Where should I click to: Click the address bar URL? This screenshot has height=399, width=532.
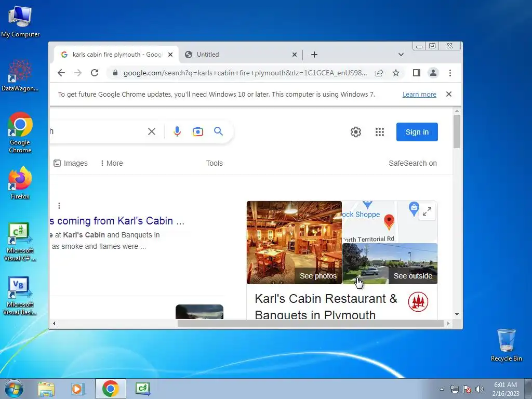(x=245, y=73)
